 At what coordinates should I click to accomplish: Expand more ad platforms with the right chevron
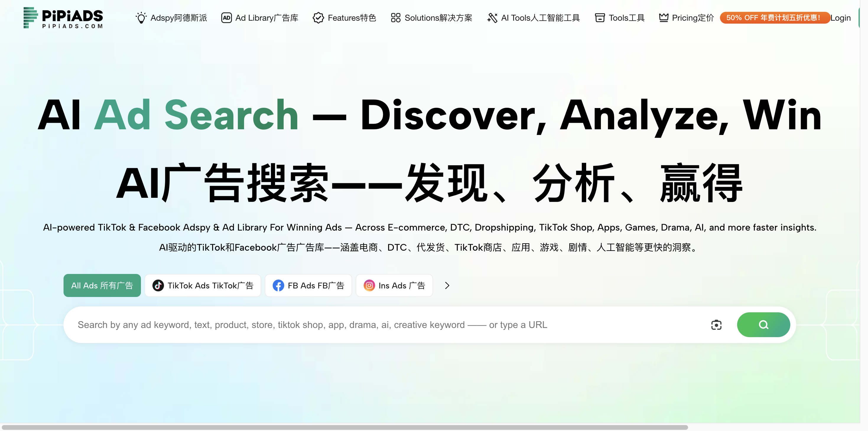point(447,285)
